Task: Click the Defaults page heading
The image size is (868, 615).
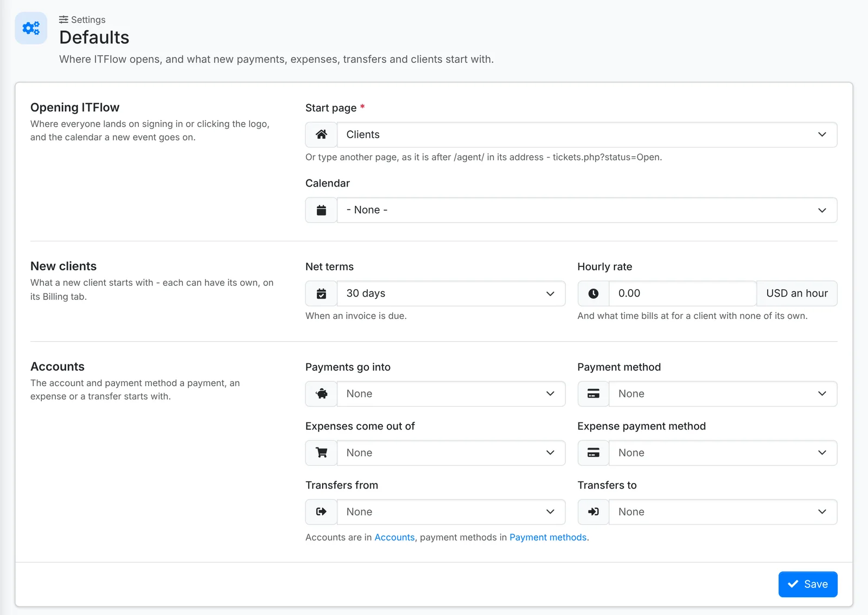Action: click(94, 37)
